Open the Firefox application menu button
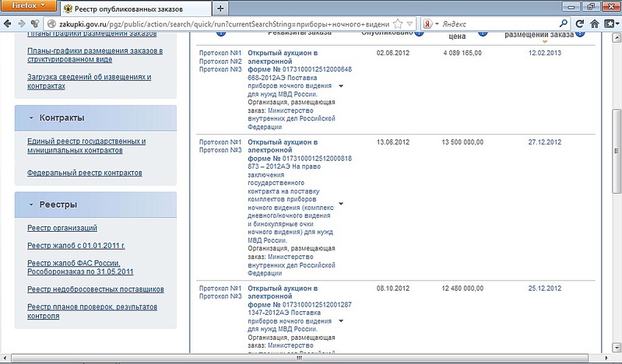Screen dimensions: 622x364 click(x=28, y=6)
